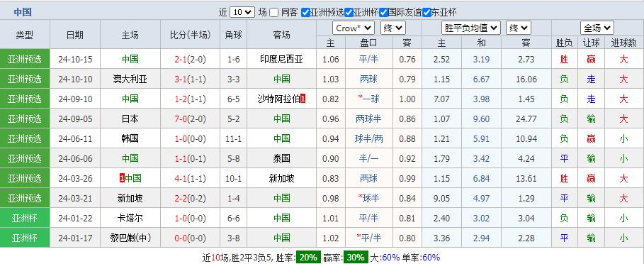644x264 pixels.
Task: Click 澳大利亚 home team
Action: pyautogui.click(x=130, y=79)
